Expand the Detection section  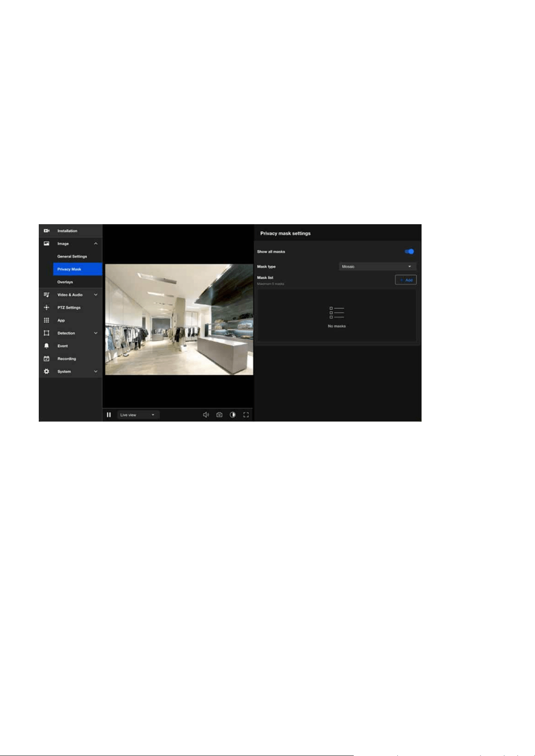[96, 333]
